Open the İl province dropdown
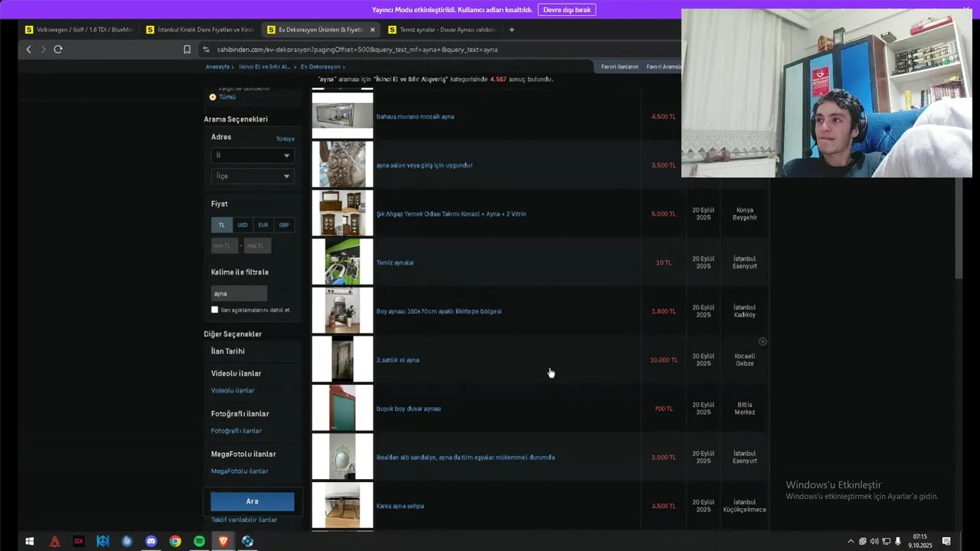This screenshot has width=980, height=551. coord(253,155)
